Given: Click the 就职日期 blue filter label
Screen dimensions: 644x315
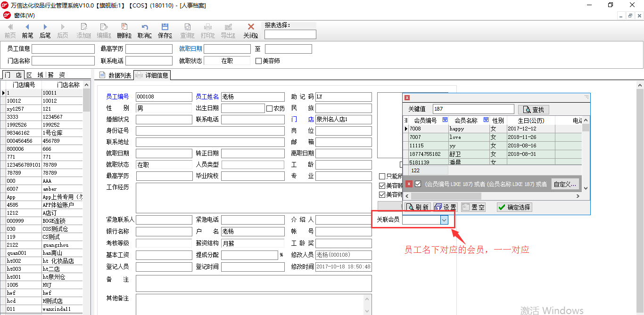Looking at the screenshot, I should [190, 48].
